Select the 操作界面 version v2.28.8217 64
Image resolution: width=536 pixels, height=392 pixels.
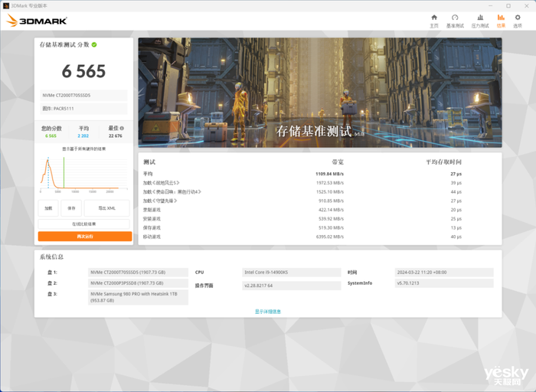click(x=291, y=286)
